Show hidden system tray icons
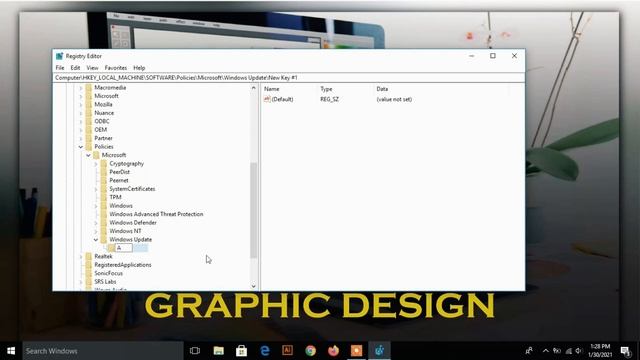 pyautogui.click(x=545, y=351)
